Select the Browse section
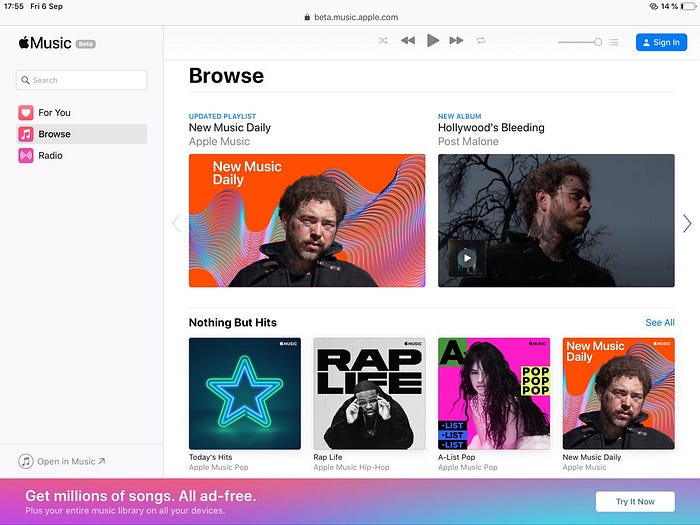This screenshot has width=700, height=525. (82, 134)
